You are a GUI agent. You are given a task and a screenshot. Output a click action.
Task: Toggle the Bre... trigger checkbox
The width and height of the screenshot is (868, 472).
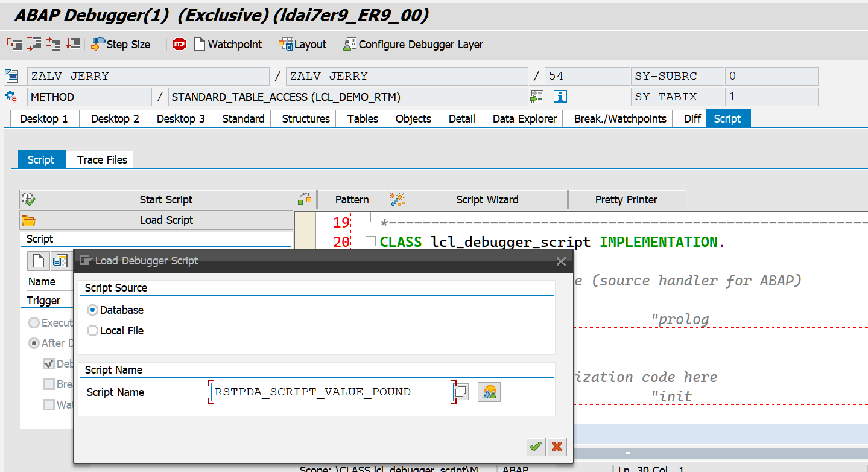[49, 384]
